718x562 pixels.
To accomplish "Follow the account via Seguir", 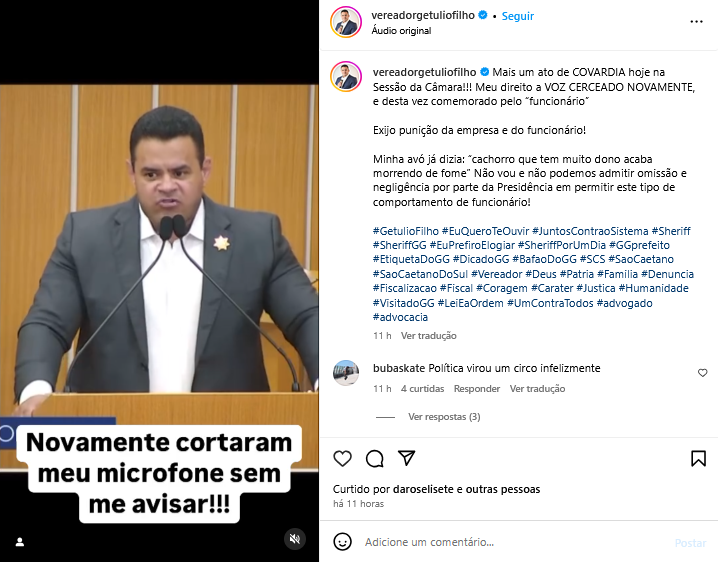I will pos(517,16).
